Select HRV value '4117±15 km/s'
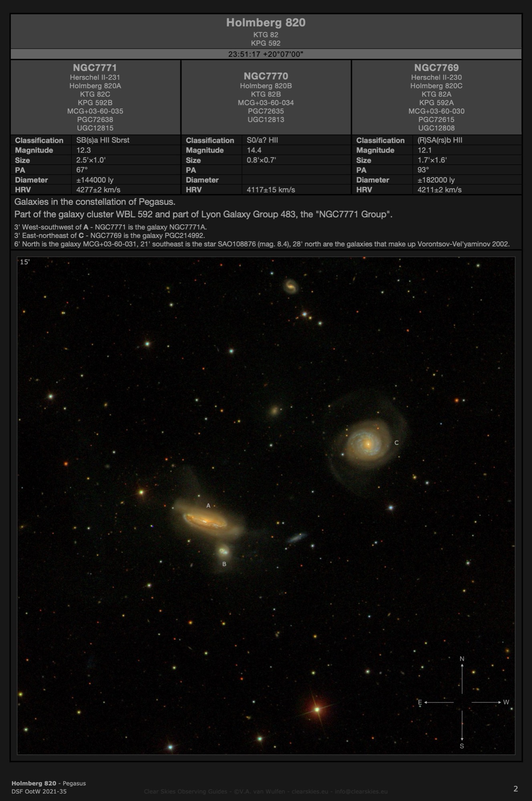Screen dimensions: 532x801 271,189
